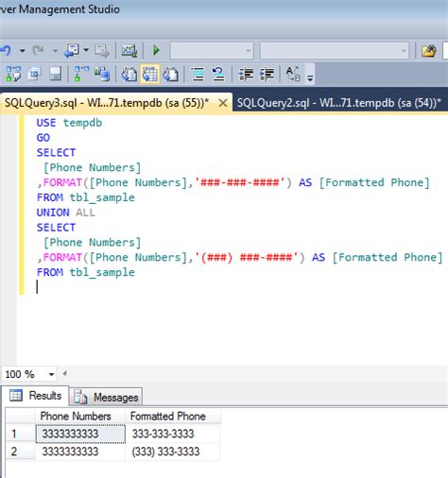Viewport: 448px width, 478px height.
Task: Close the SQLQuery3.sql tab
Action: 223,103
